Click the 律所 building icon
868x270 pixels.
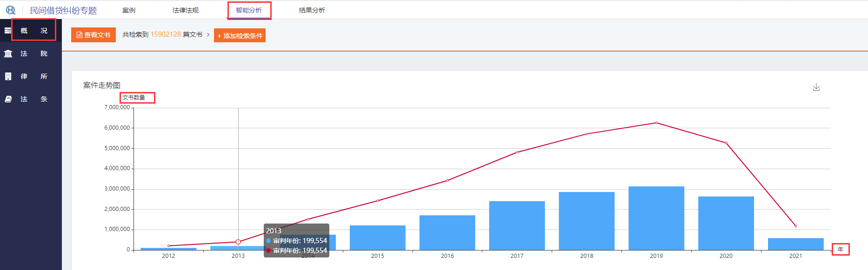click(x=8, y=76)
